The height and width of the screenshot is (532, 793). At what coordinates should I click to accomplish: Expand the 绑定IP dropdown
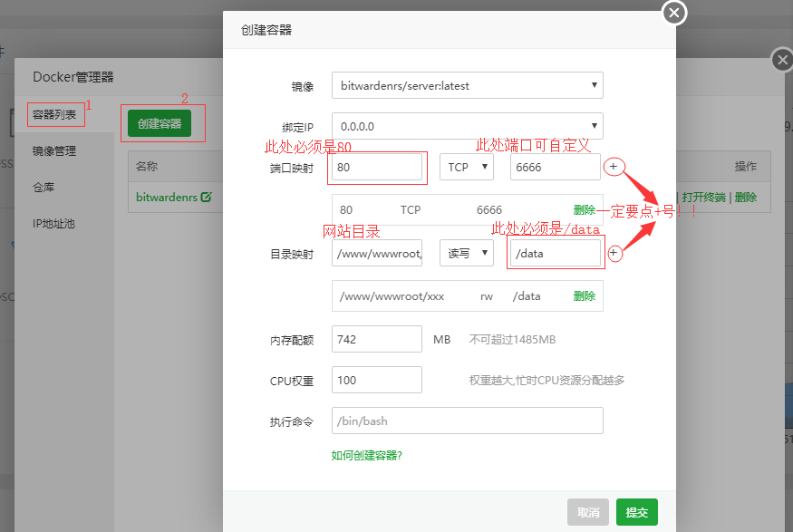click(x=467, y=126)
